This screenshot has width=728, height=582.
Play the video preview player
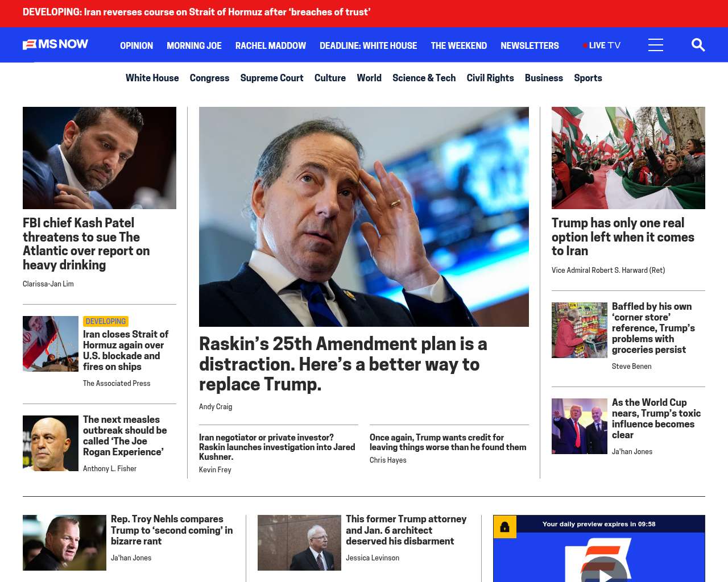605,574
